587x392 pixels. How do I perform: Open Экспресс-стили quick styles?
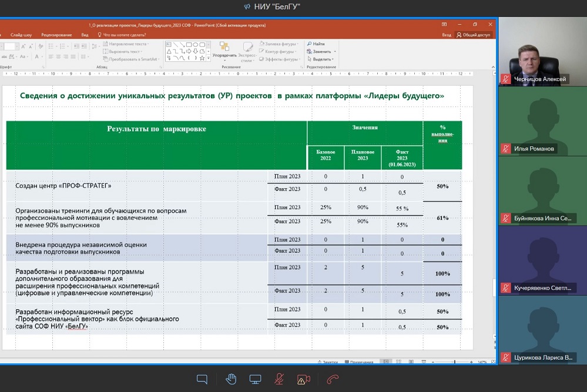247,52
